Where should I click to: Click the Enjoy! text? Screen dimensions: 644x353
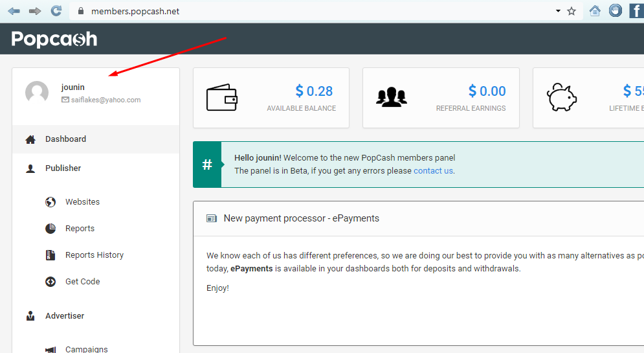coord(217,288)
